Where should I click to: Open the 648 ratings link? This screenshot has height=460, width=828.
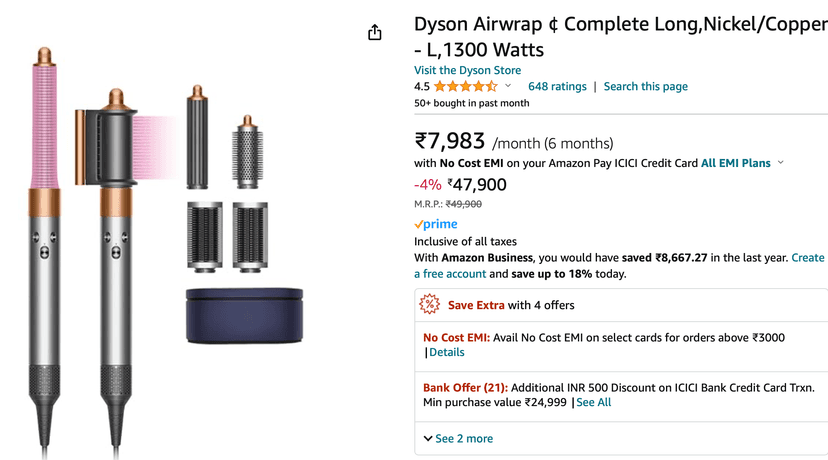click(557, 87)
